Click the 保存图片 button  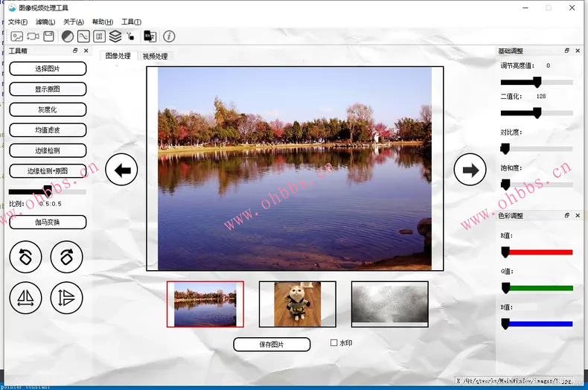click(272, 345)
